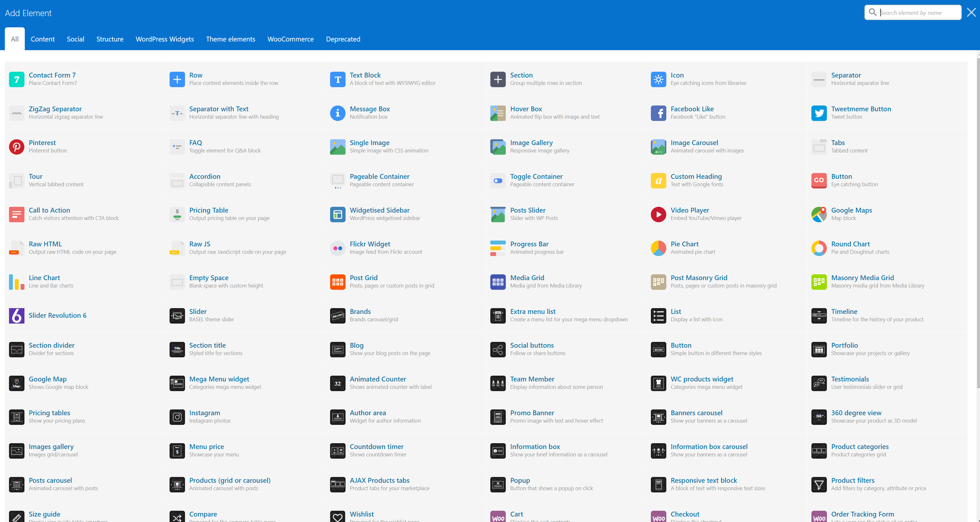
Task: Open the WooCommerce tab
Action: [x=290, y=39]
